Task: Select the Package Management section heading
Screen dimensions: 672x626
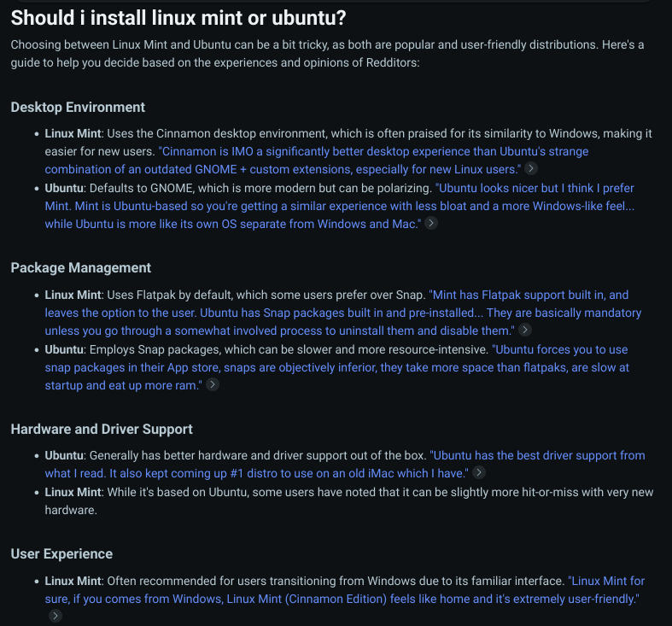Action: click(x=81, y=267)
